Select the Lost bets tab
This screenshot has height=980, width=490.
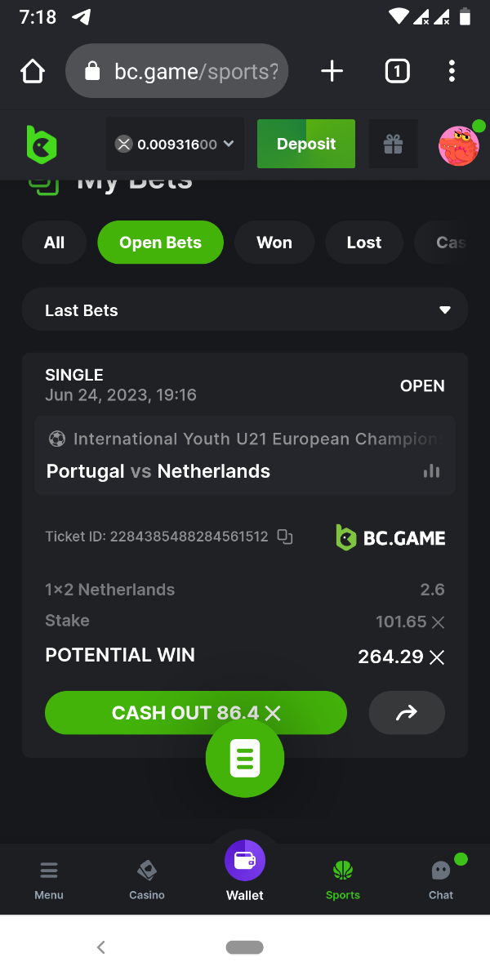coord(363,243)
